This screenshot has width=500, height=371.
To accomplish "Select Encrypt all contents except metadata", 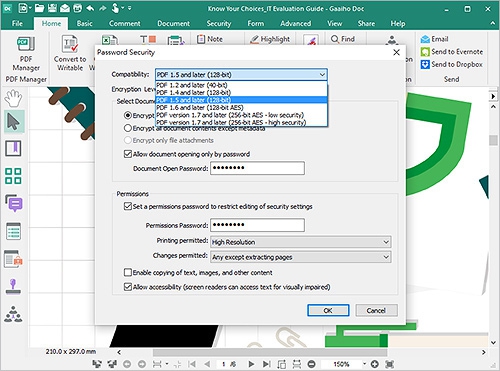I will click(127, 128).
